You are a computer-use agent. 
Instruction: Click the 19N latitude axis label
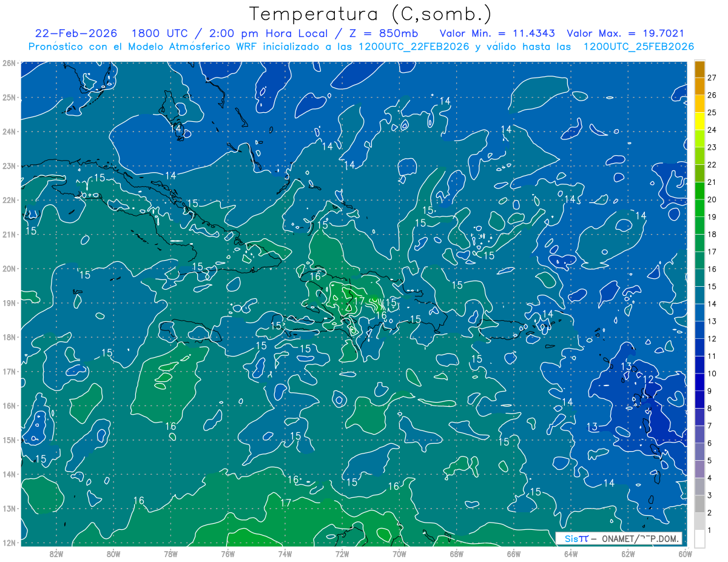[8, 303]
